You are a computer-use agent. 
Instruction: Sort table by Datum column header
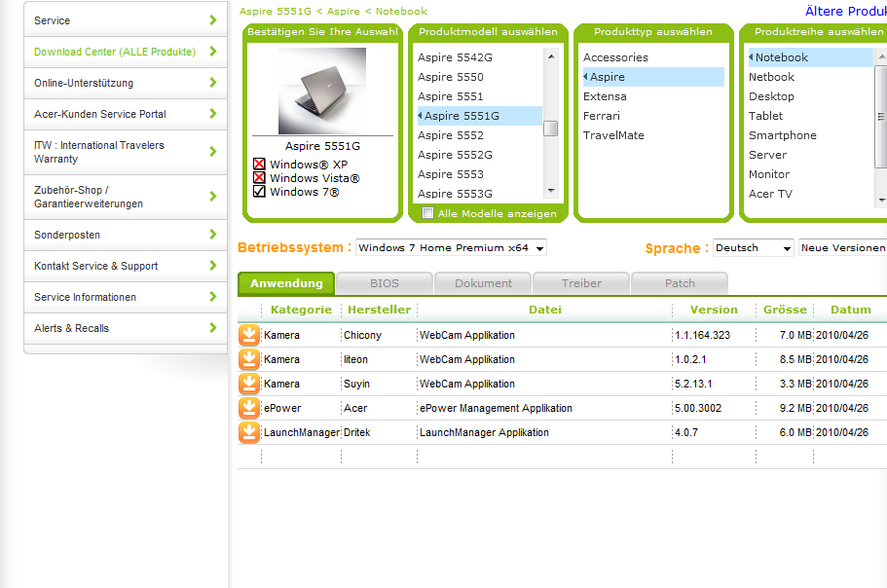click(x=850, y=310)
